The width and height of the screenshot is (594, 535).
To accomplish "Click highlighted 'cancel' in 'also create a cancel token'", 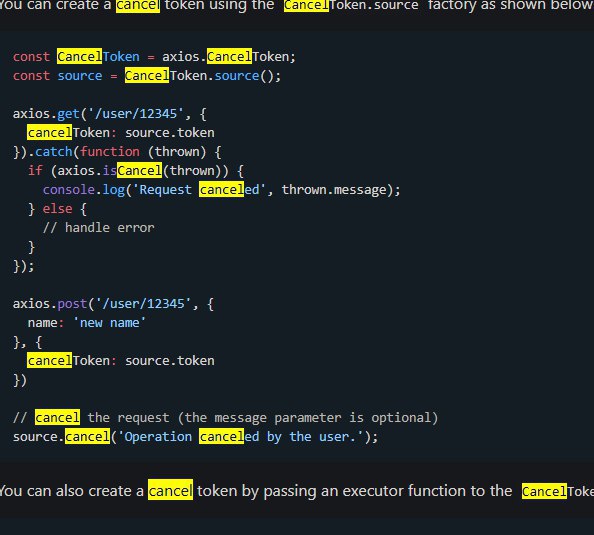I will [170, 491].
